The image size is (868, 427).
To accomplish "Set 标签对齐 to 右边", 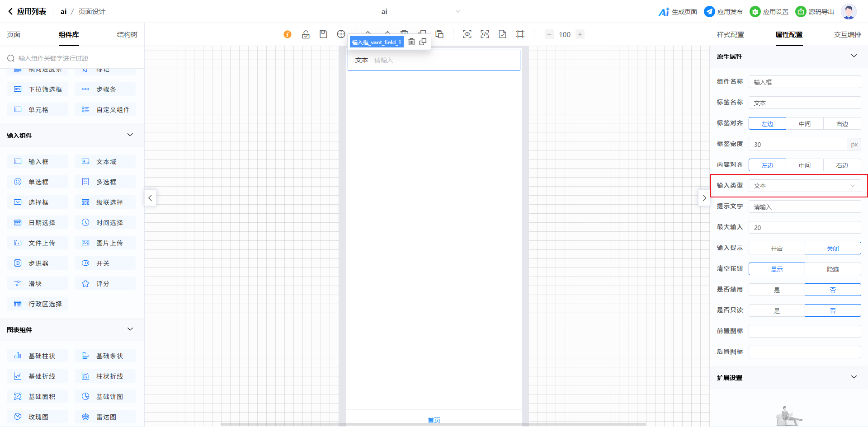I will [x=842, y=123].
